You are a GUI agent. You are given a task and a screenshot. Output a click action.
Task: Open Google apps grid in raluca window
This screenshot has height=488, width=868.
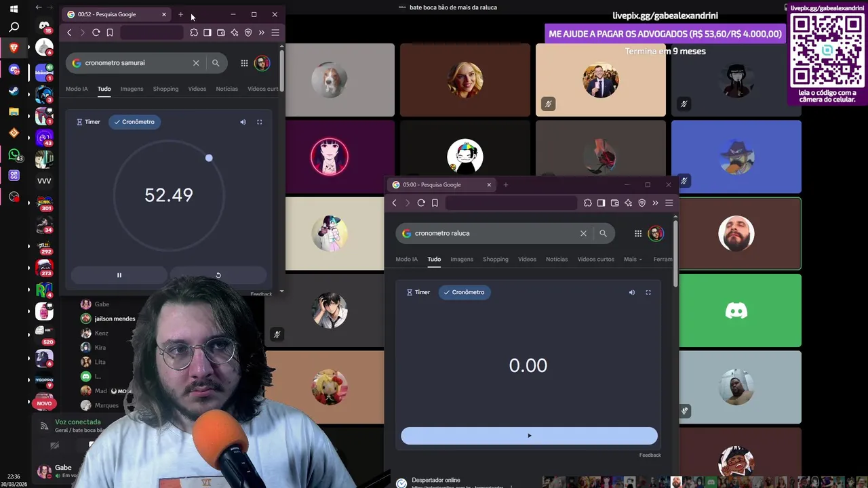click(638, 233)
